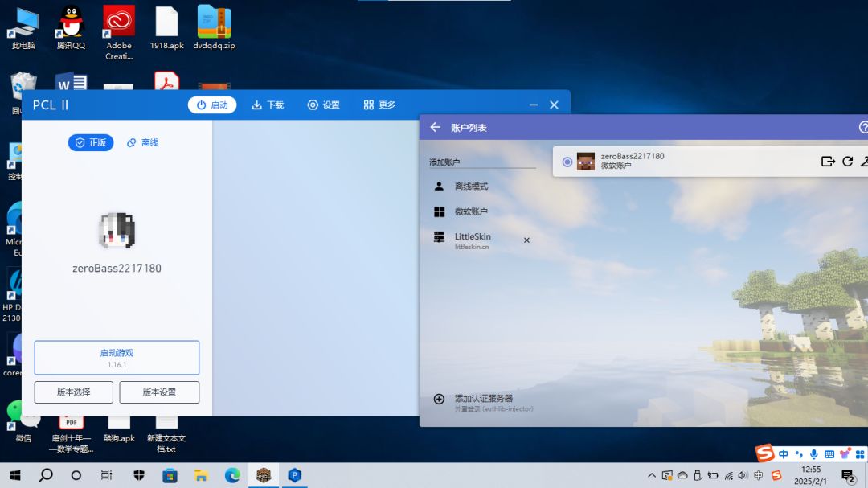Click the player skin avatar in PCL II
This screenshot has width=868, height=488.
pos(117,230)
